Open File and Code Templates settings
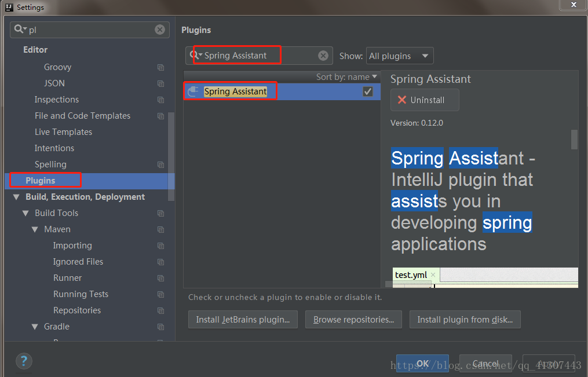This screenshot has height=377, width=588. click(x=82, y=116)
